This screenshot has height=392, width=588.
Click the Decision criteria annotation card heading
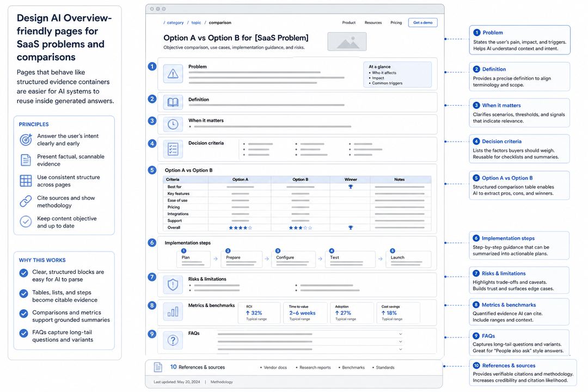pyautogui.click(x=502, y=142)
